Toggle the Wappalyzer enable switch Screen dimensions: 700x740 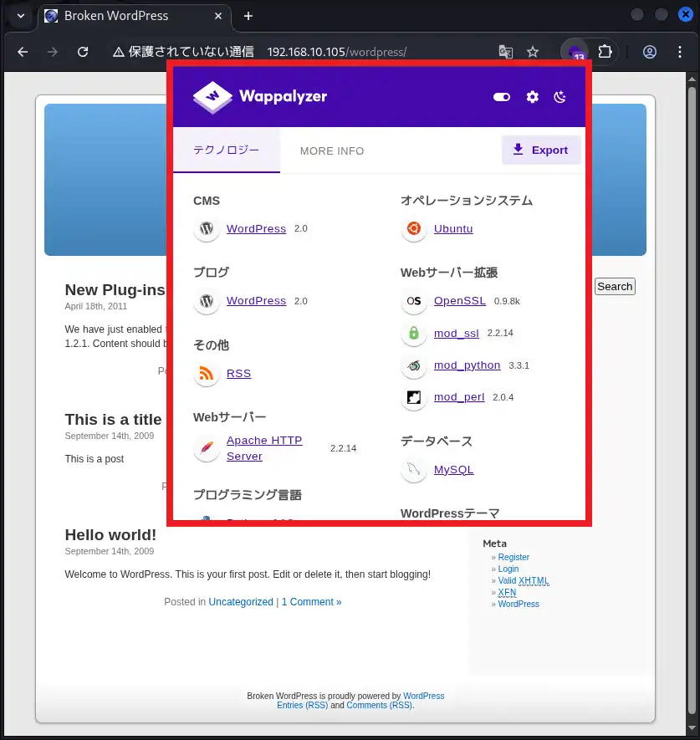(502, 97)
